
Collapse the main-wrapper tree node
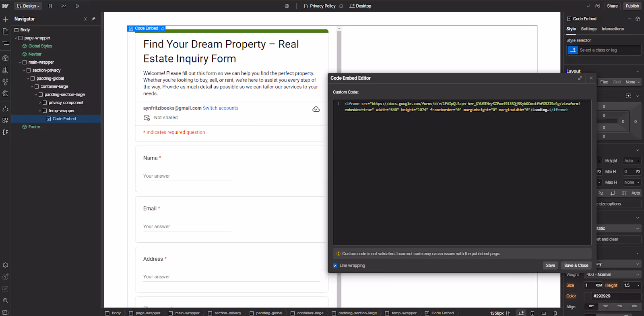20,62
